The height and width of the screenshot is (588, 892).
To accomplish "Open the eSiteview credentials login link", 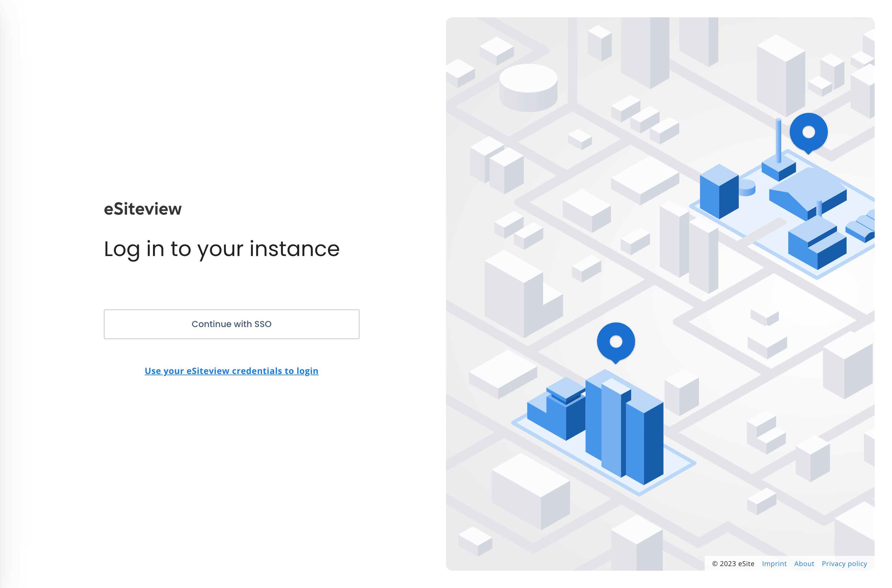I will coord(231,371).
